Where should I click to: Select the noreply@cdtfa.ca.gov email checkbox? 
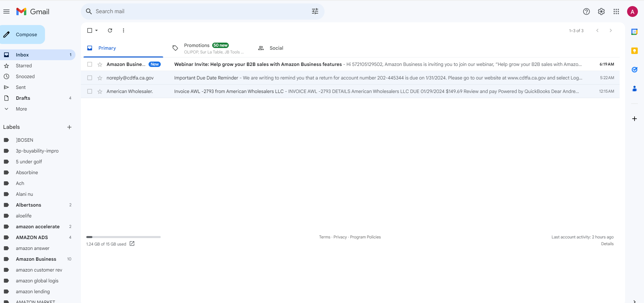pyautogui.click(x=90, y=78)
